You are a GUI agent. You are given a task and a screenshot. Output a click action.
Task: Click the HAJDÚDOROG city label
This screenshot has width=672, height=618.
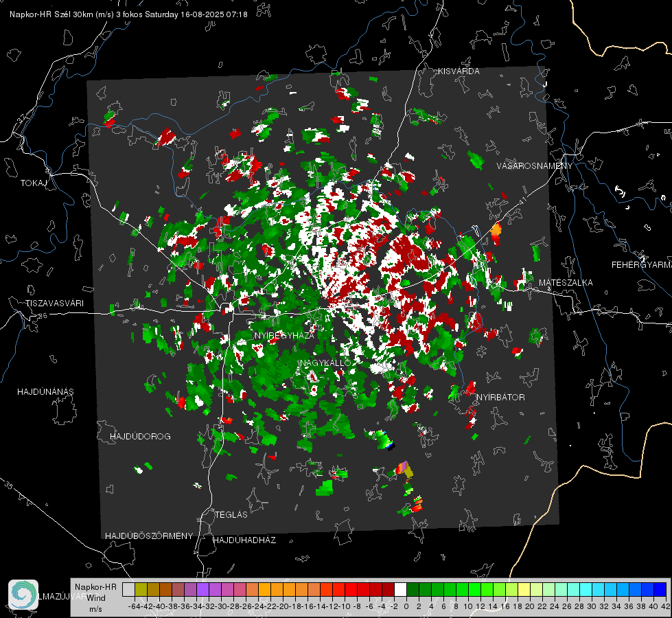pyautogui.click(x=140, y=436)
